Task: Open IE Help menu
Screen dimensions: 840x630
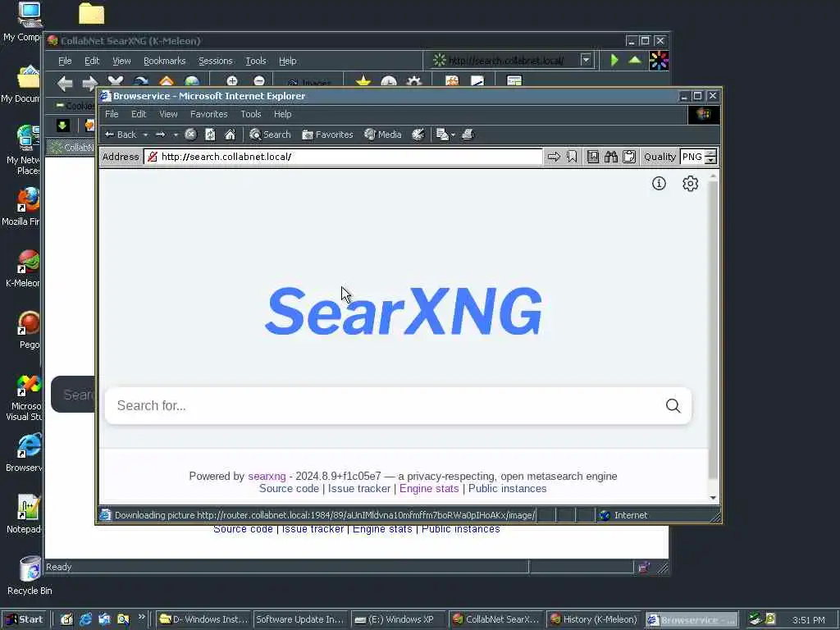Action: tap(282, 114)
